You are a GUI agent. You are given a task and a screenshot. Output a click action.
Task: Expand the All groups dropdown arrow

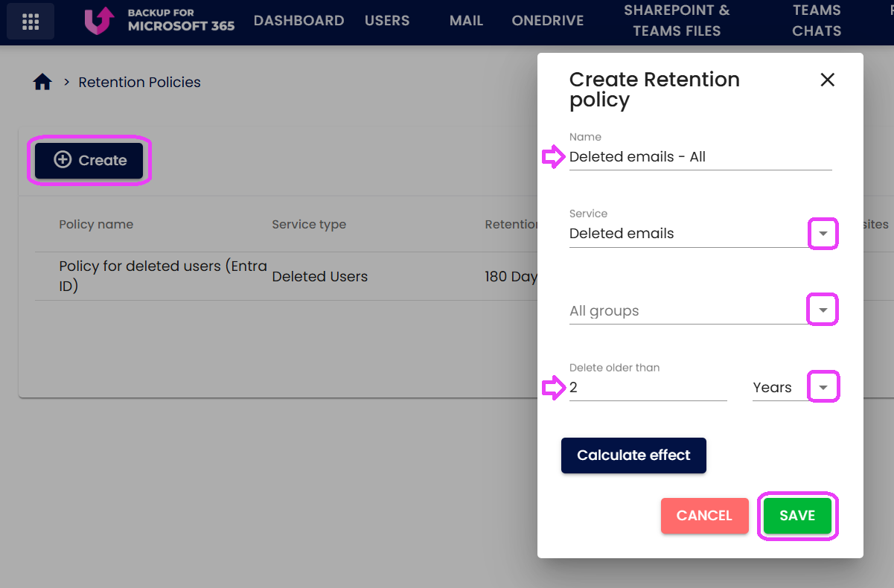click(823, 310)
